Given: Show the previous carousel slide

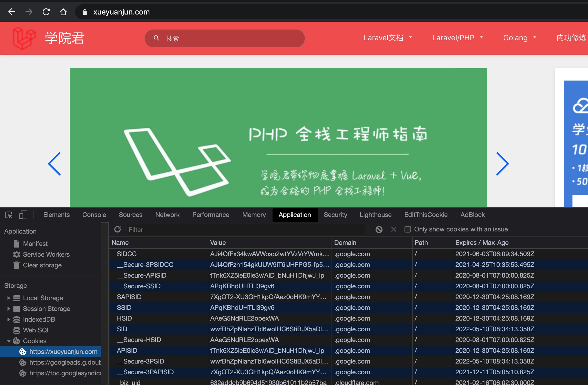Looking at the screenshot, I should click(x=54, y=164).
